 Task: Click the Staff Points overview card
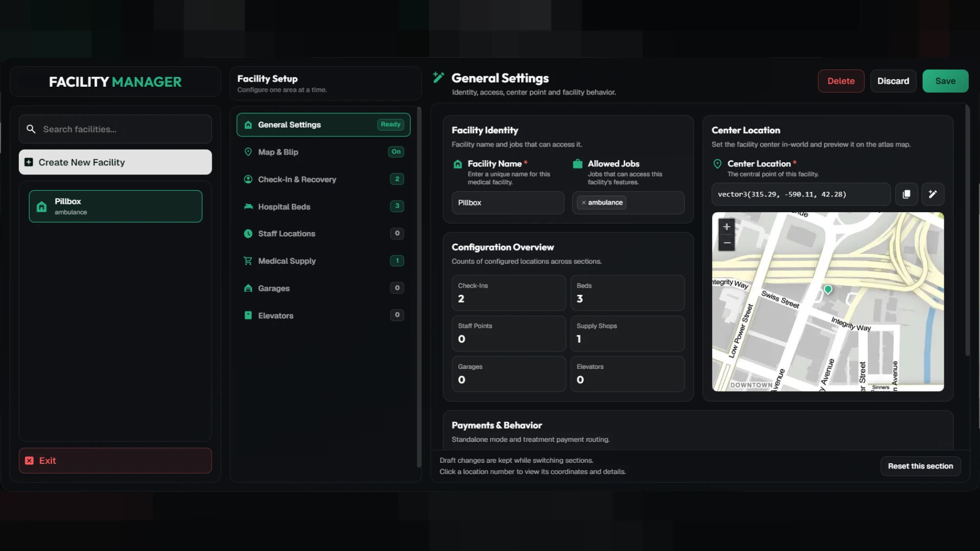(509, 334)
